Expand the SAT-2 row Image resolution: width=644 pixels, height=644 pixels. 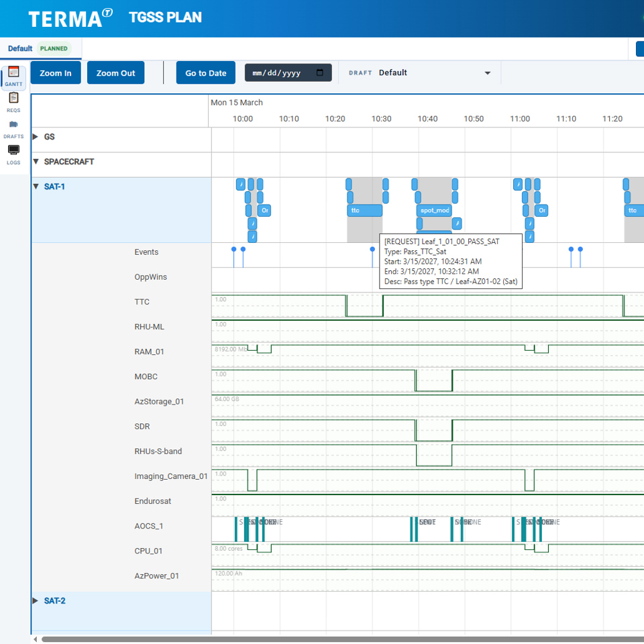click(36, 600)
